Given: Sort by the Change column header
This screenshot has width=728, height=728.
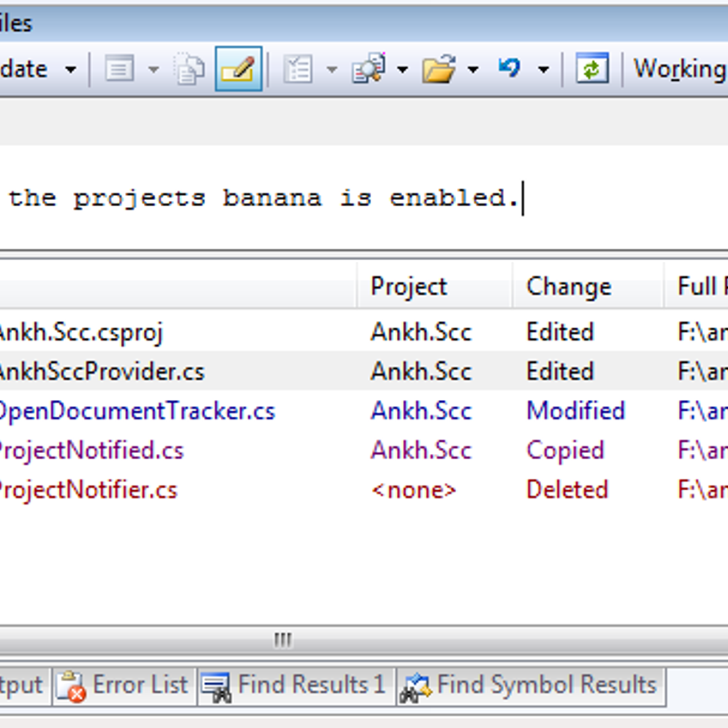Looking at the screenshot, I should (x=568, y=286).
